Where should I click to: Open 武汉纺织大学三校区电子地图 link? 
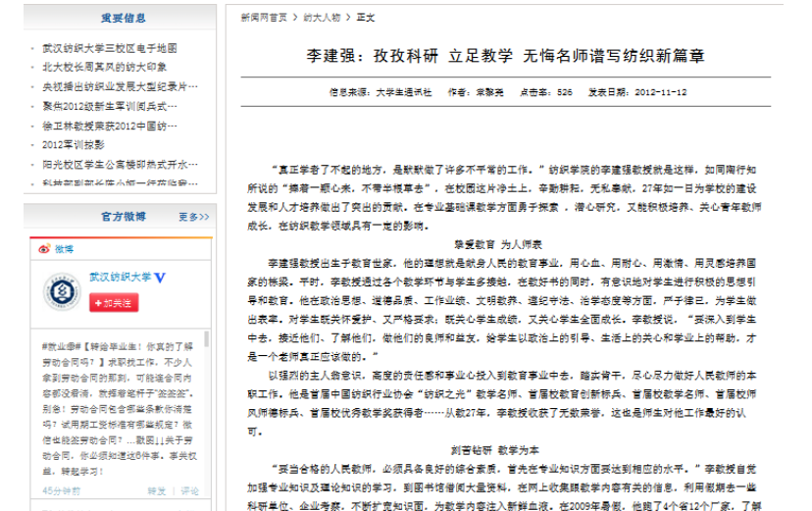coord(109,48)
